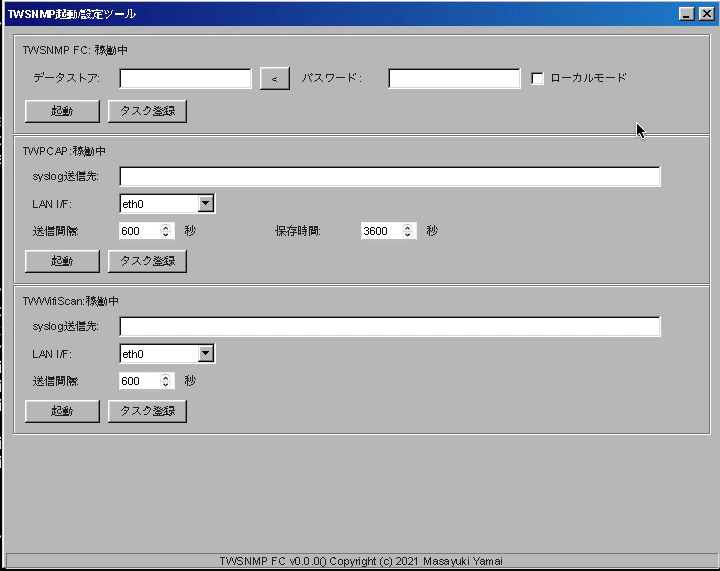This screenshot has height=571, width=720.
Task: Increase 送信間隔 value in TWWifiScan section
Action: (x=165, y=377)
